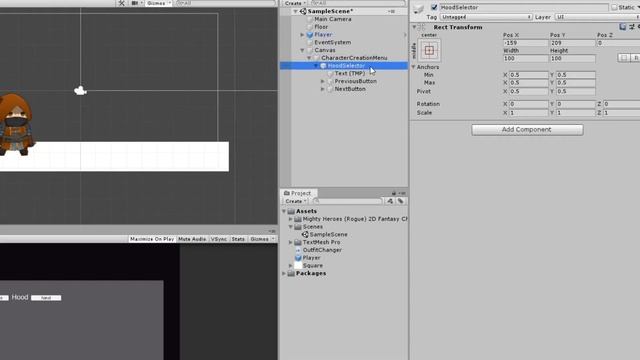Viewport: 640px width, 360px height.
Task: Open the Scene view tools wrench icon
Action: pyautogui.click(x=121, y=3)
